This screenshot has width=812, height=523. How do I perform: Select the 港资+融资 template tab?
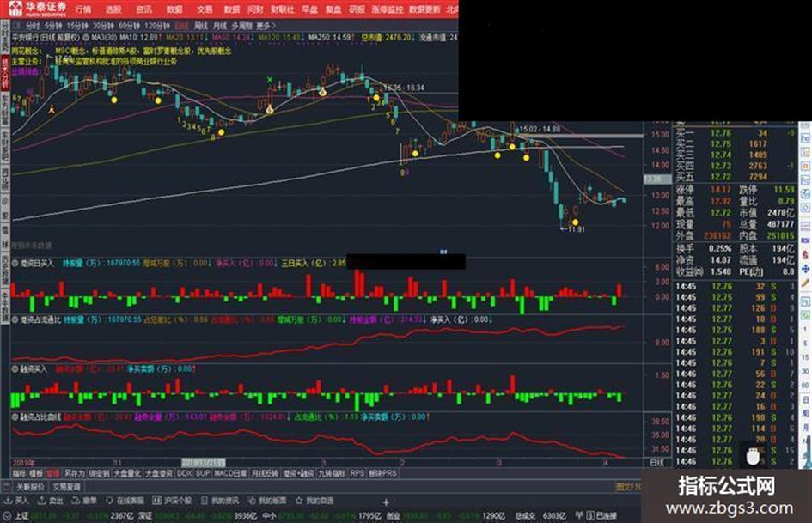tap(298, 473)
